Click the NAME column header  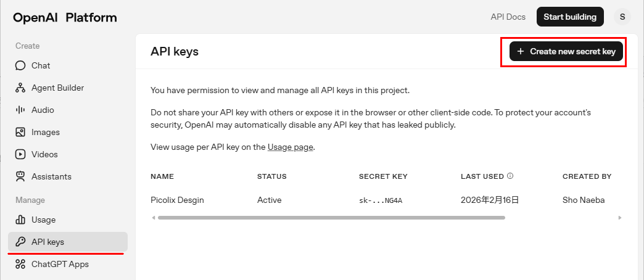coord(162,176)
